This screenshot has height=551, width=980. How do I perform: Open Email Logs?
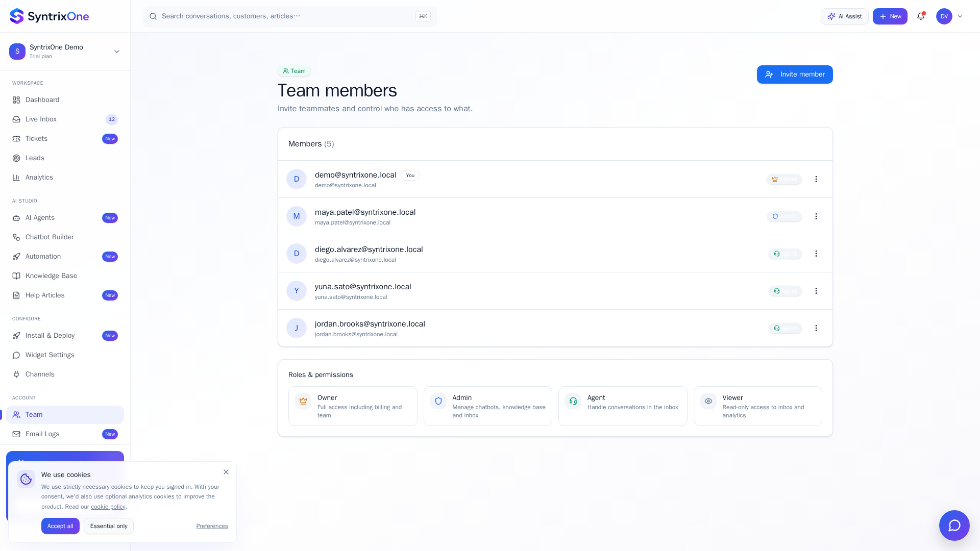[x=65, y=434]
